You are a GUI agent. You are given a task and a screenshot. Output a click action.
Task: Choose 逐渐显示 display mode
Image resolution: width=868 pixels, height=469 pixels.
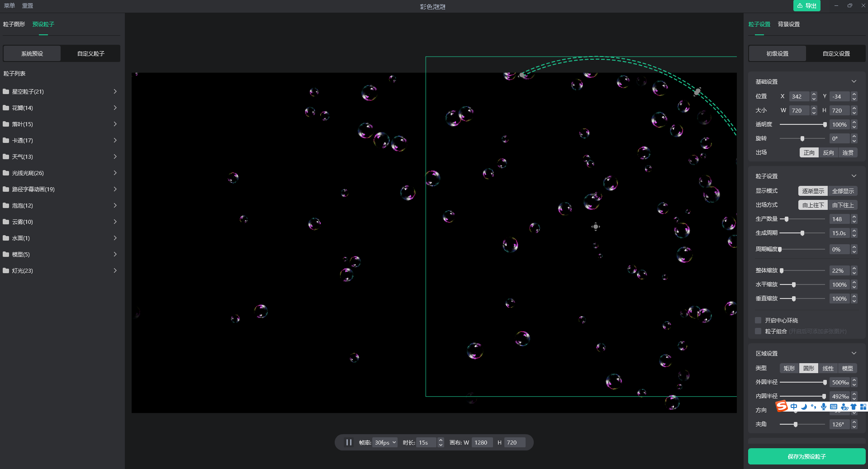point(813,191)
